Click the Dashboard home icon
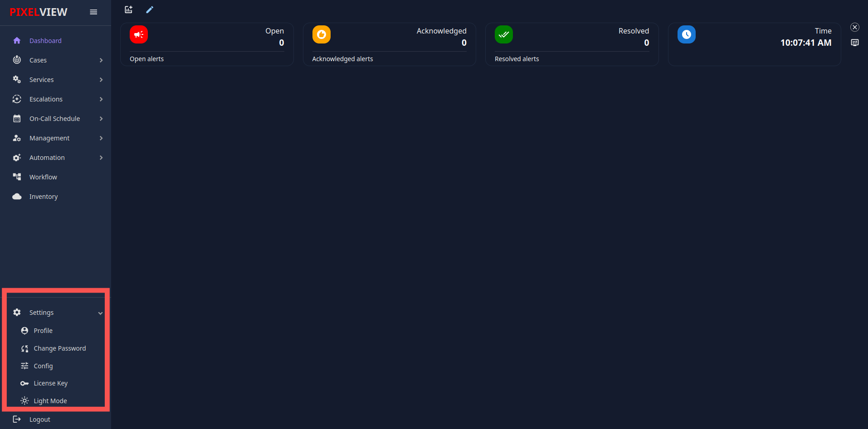 coord(17,41)
